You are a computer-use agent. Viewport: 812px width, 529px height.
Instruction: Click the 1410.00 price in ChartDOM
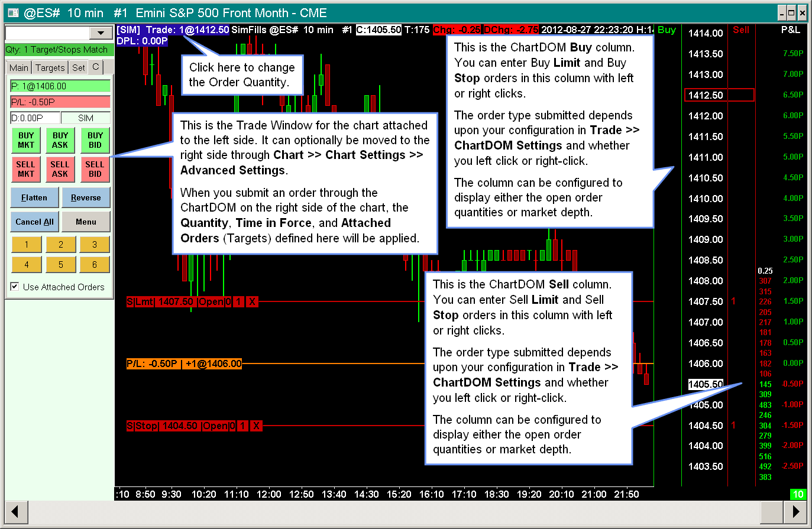pyautogui.click(x=706, y=199)
